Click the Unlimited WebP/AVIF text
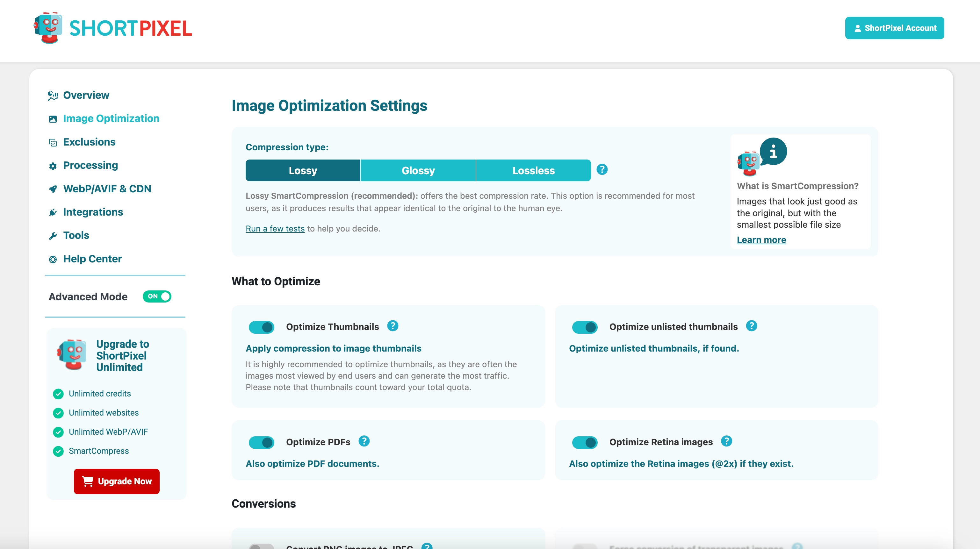Screen dimensions: 980x549 point(108,432)
